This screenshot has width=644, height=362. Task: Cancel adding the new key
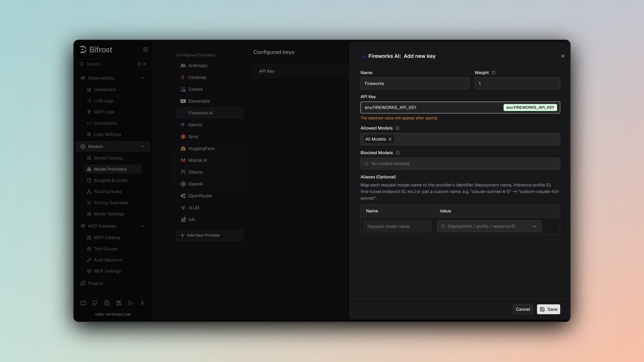523,309
